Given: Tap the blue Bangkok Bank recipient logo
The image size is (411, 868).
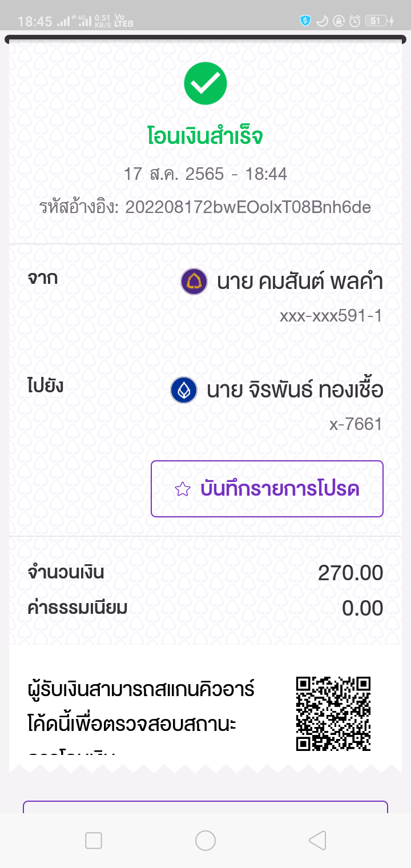Looking at the screenshot, I should [184, 390].
